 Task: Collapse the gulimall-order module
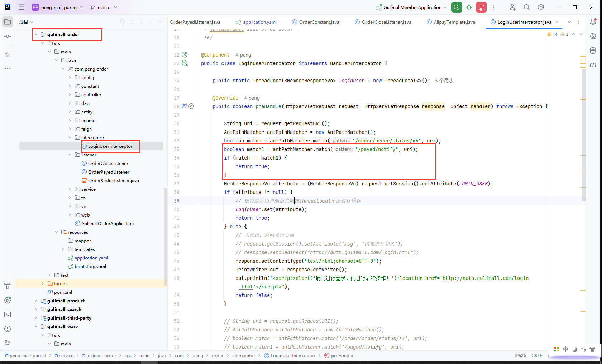tap(36, 35)
